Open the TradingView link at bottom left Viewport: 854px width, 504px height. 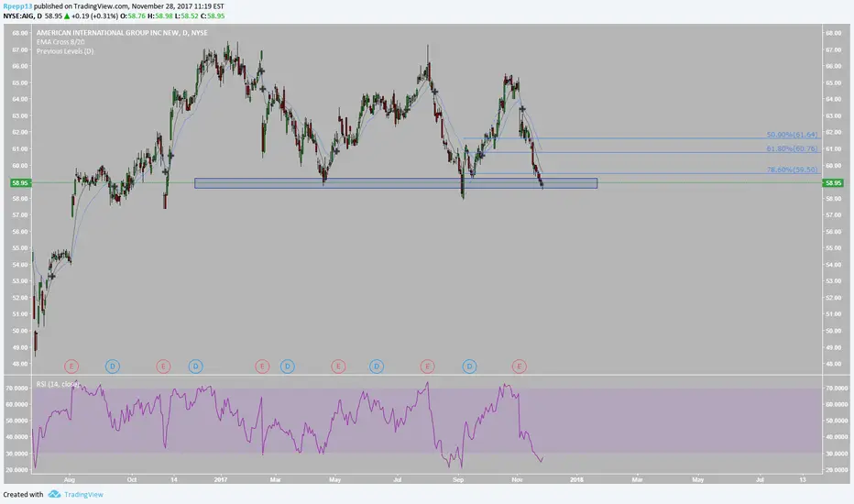point(83,495)
